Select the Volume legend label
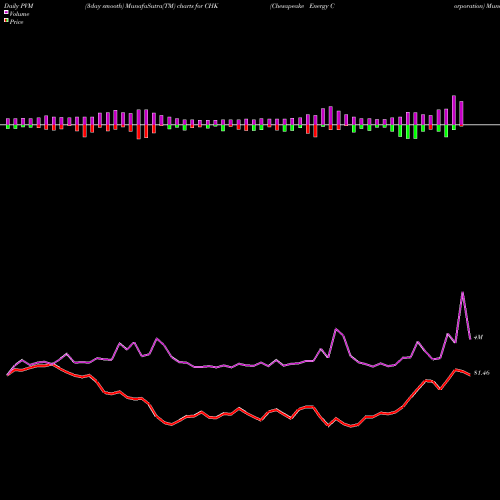 [x=19, y=14]
